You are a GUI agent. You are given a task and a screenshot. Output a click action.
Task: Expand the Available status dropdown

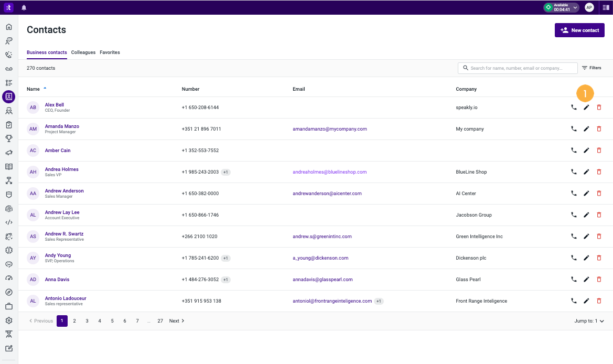click(x=575, y=7)
